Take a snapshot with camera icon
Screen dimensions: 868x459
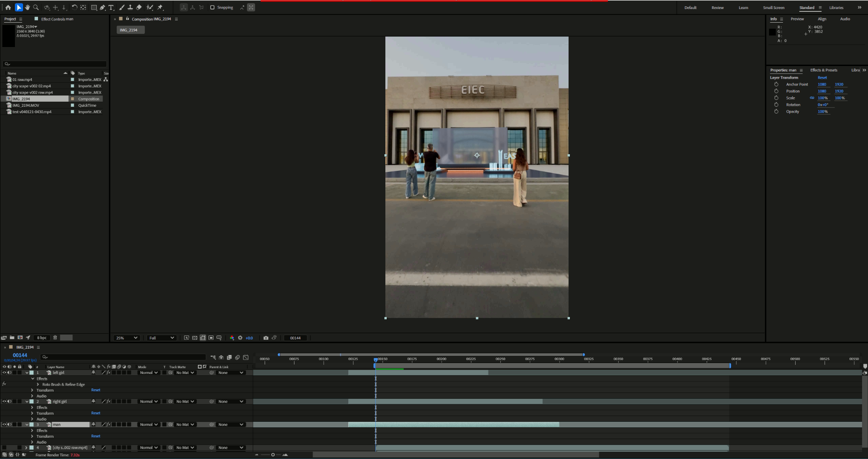coord(266,338)
